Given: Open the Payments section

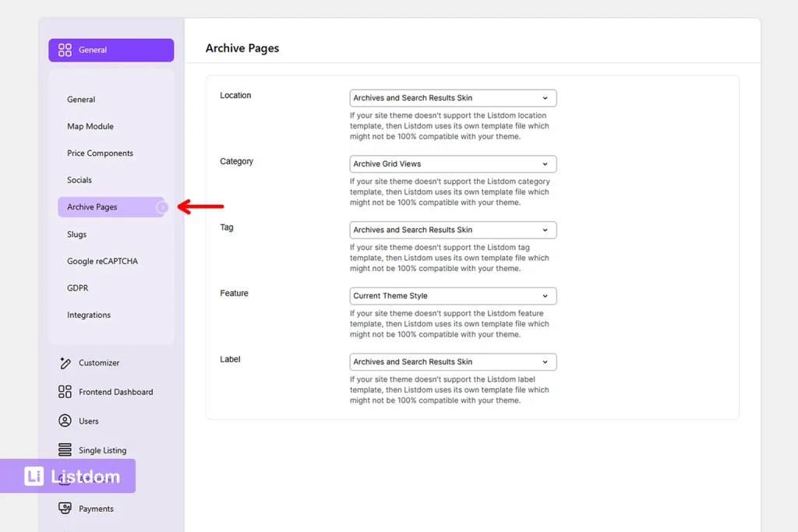Looking at the screenshot, I should tap(96, 509).
